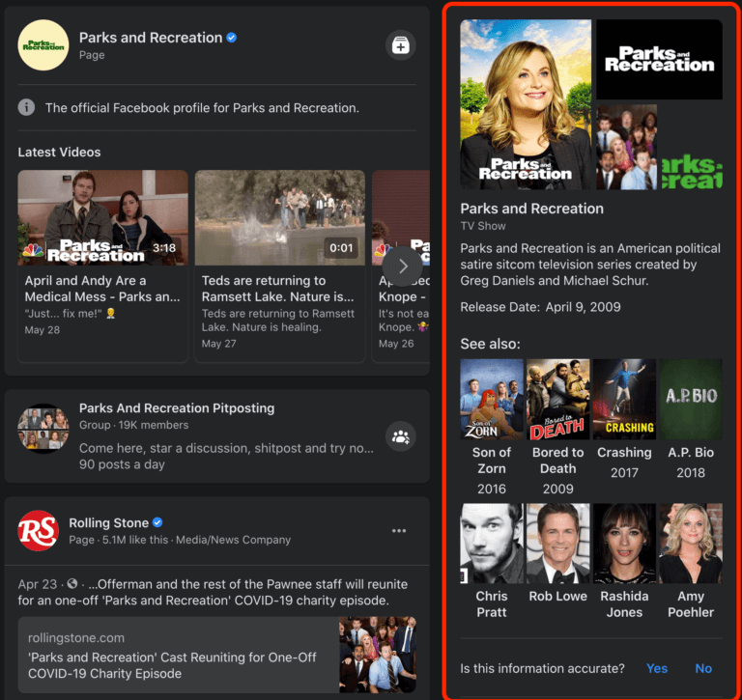Select Rashida Jones photo
The image size is (742, 700).
[624, 543]
